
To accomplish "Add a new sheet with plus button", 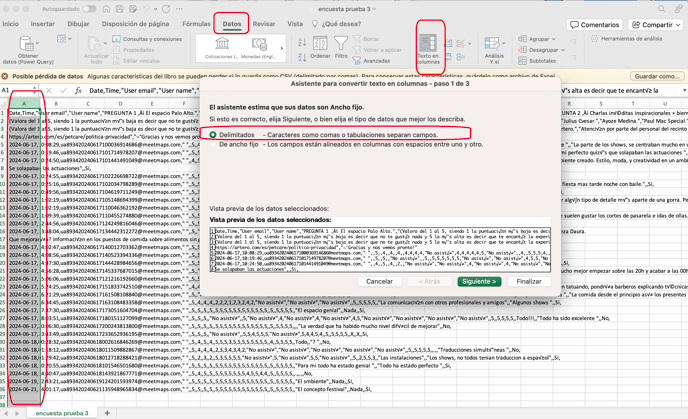I will point(107,413).
